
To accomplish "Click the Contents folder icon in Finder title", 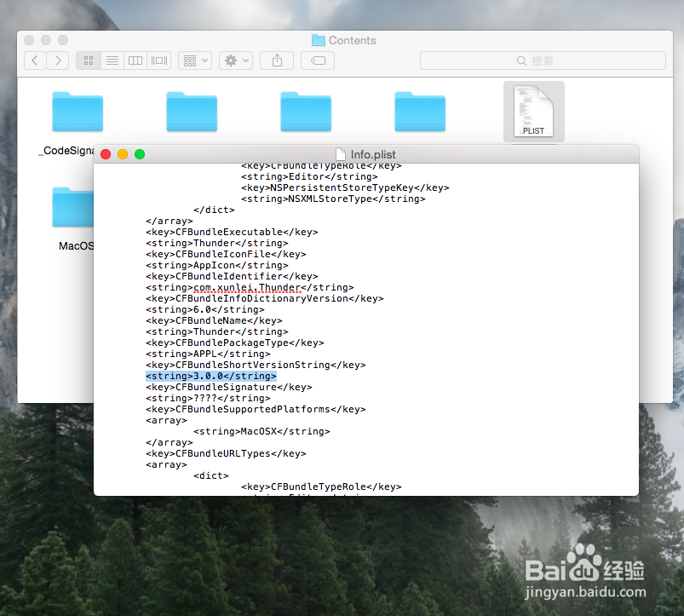I will (x=319, y=40).
